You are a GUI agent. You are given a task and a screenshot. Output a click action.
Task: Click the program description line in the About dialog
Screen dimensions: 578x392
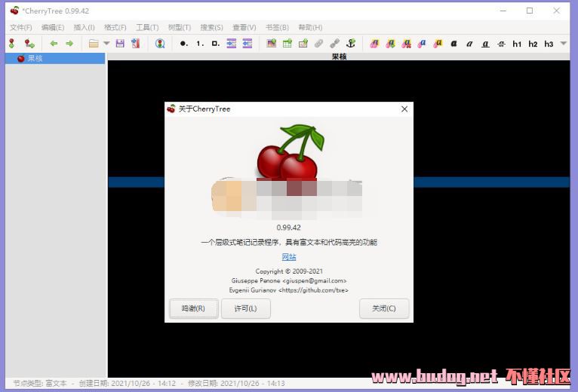point(289,242)
